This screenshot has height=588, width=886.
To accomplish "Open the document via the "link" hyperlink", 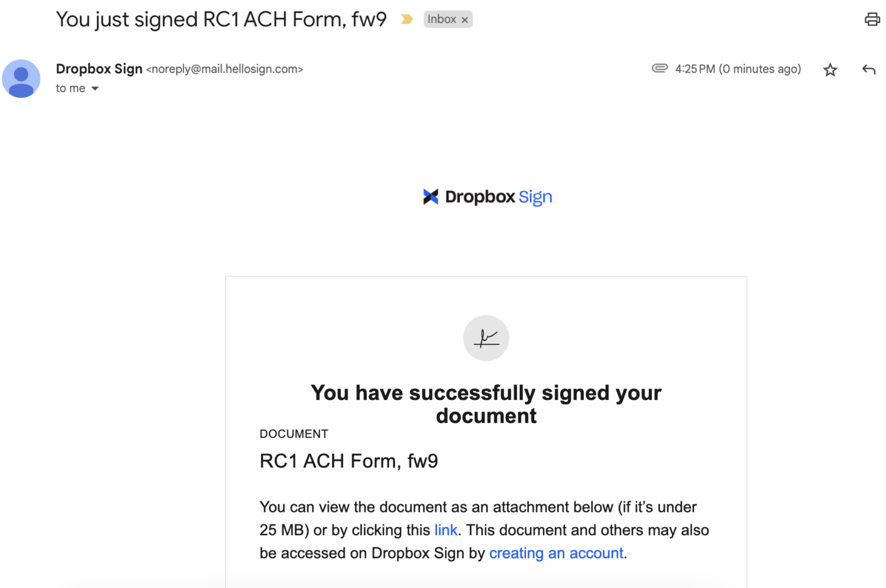I will coord(445,530).
